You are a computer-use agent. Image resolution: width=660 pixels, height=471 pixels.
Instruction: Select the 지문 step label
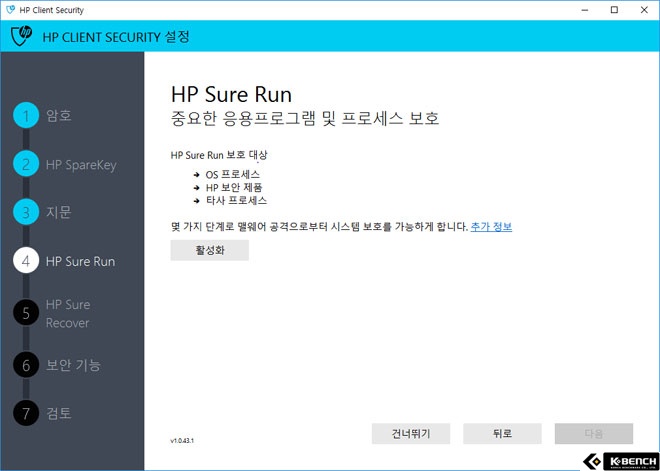59,212
